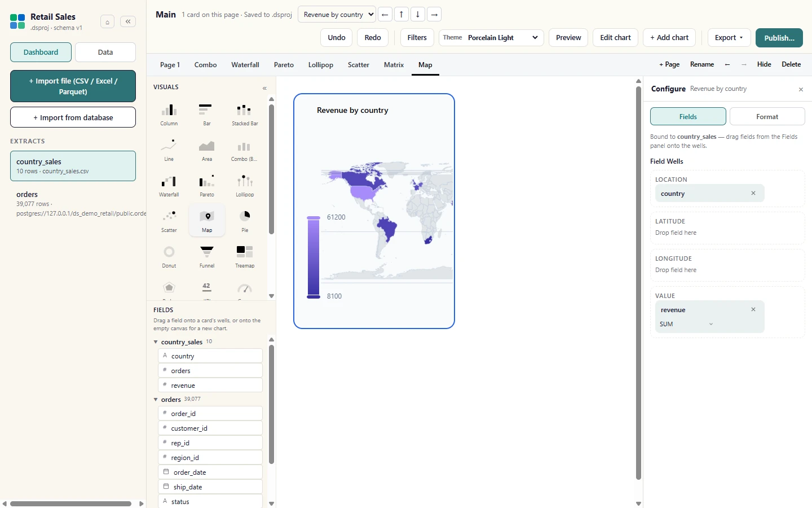Switch to the Combo page tab

[206, 65]
